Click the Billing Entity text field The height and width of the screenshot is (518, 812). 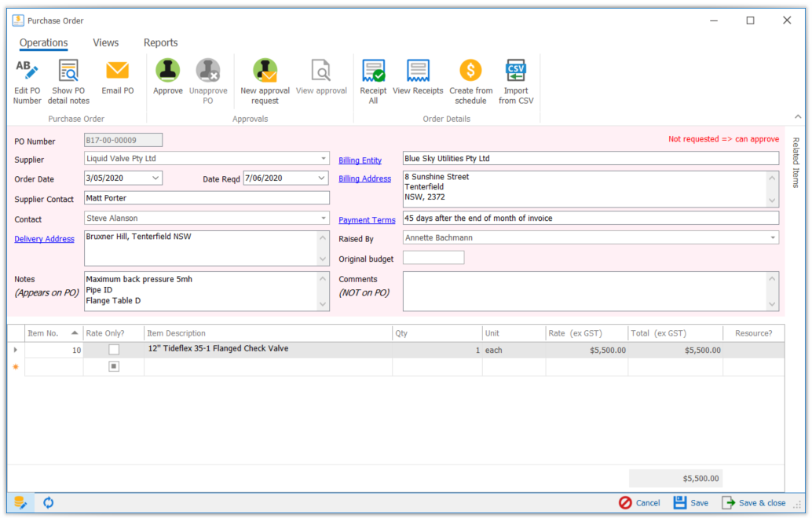(591, 158)
